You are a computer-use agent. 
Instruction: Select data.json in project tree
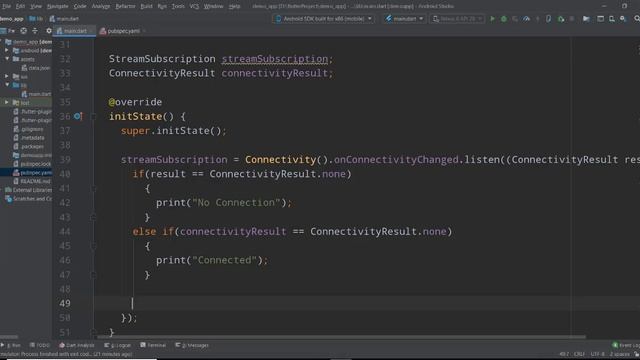tap(36, 68)
